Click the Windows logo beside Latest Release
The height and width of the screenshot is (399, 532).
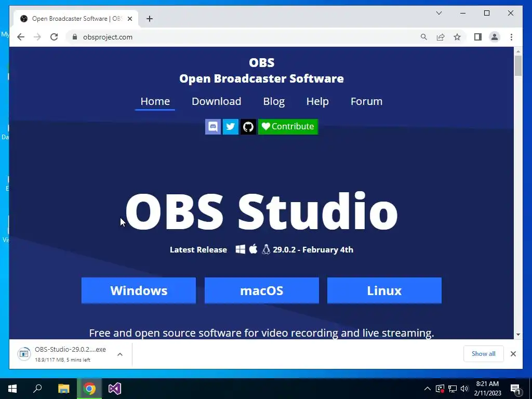(x=240, y=249)
